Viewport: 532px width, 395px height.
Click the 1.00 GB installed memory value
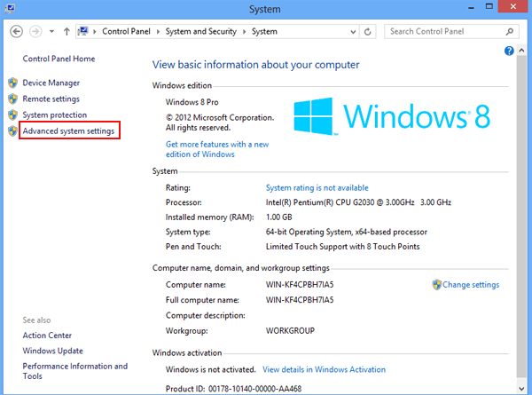279,217
